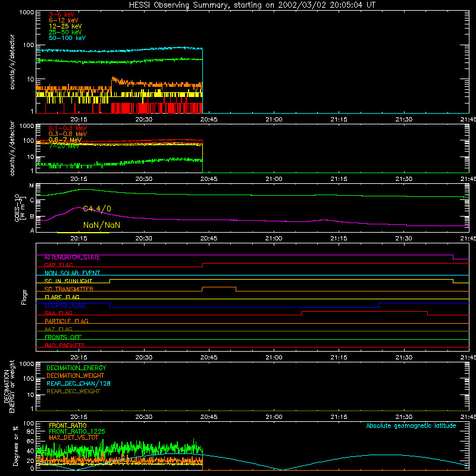Select the MAX_DET_VS_TOT legend label
476x476 pixels.
pyautogui.click(x=74, y=437)
